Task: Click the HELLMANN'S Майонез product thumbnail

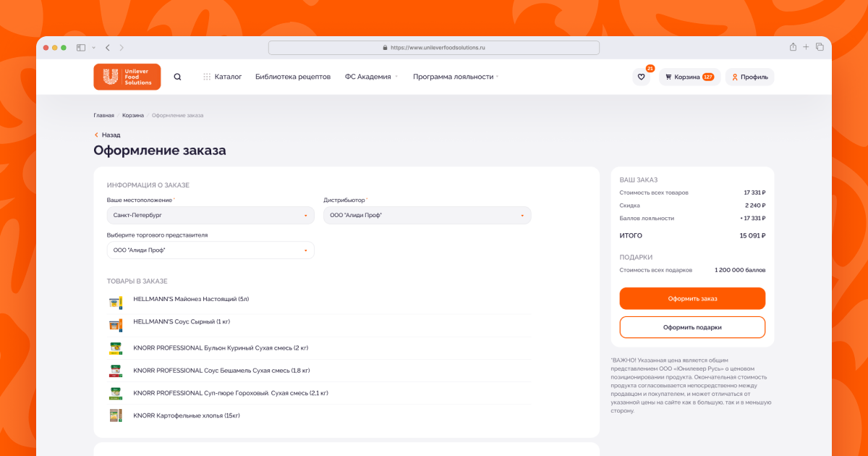Action: point(115,303)
